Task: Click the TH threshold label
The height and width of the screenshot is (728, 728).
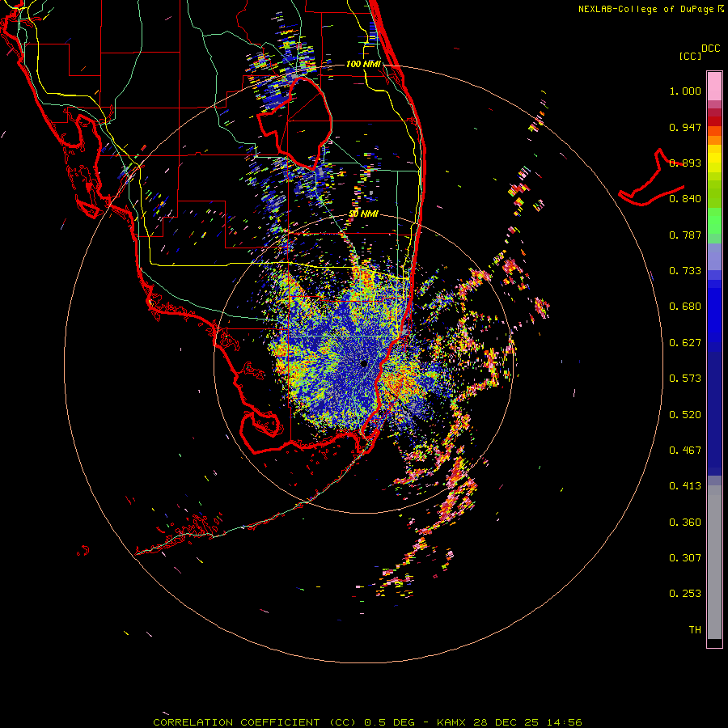Action: coord(695,630)
